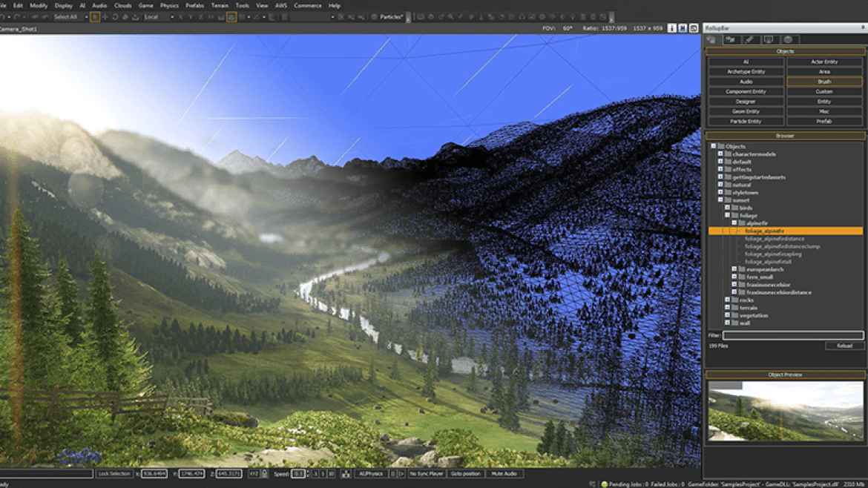Open the Modify menu

pos(38,5)
